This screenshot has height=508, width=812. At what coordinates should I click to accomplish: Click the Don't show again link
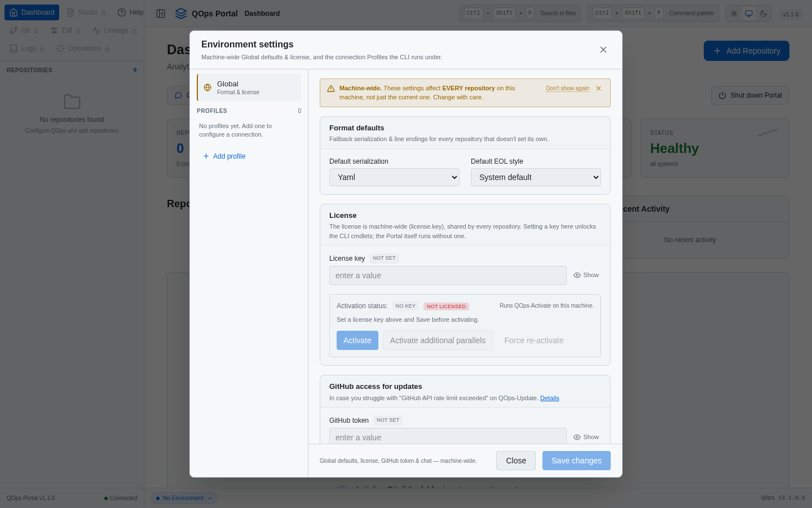[x=567, y=89]
